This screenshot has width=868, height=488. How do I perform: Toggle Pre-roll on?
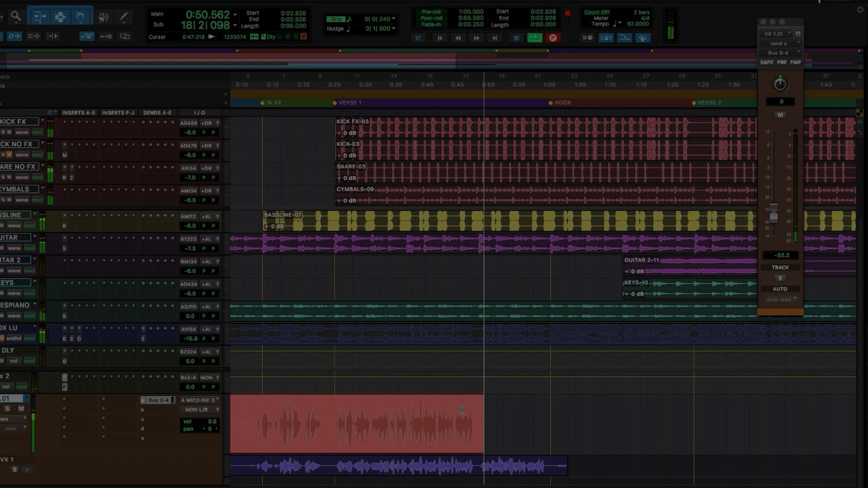click(x=431, y=12)
